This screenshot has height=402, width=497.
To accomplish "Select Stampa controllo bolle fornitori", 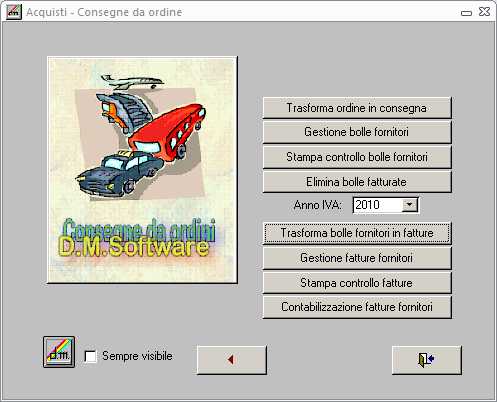I will point(357,157).
